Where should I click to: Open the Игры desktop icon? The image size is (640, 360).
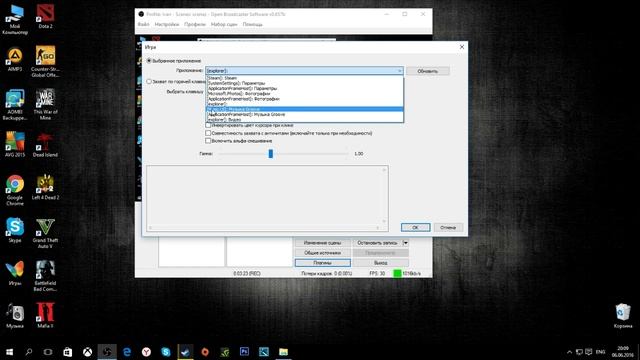pos(15,273)
